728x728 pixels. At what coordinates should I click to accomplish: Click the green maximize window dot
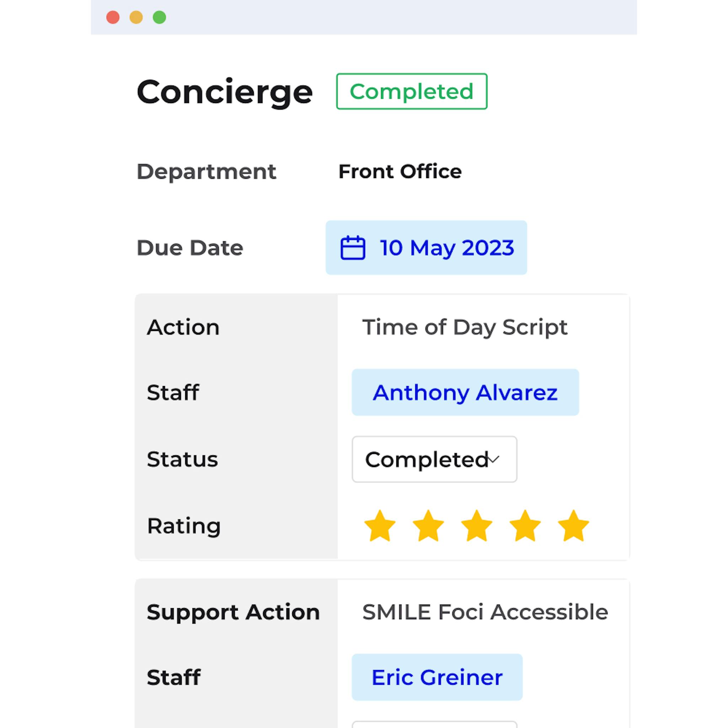(159, 17)
